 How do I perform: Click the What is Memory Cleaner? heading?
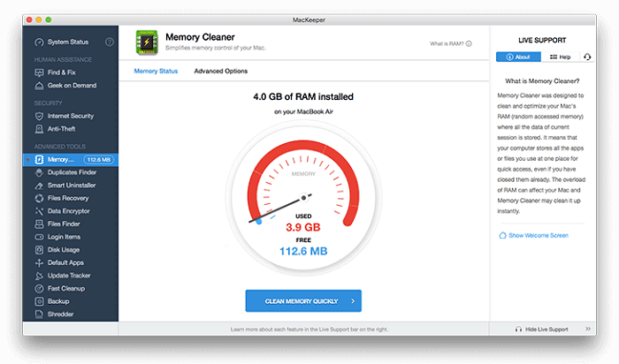point(542,81)
